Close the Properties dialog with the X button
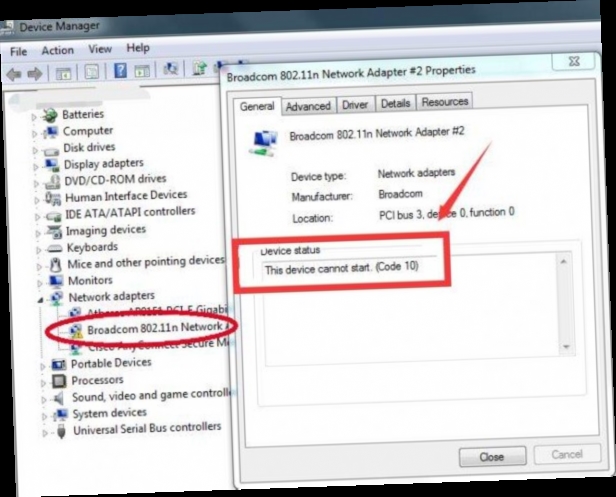 pyautogui.click(x=574, y=61)
